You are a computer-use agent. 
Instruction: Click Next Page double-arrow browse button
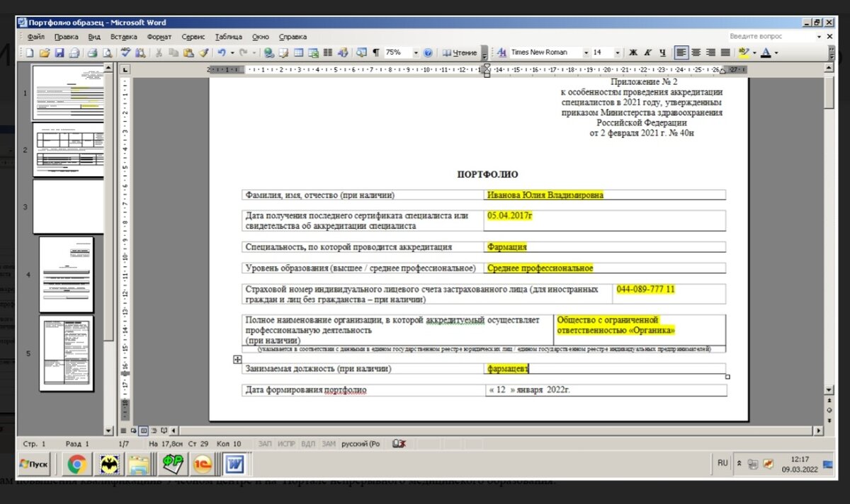pyautogui.click(x=829, y=419)
